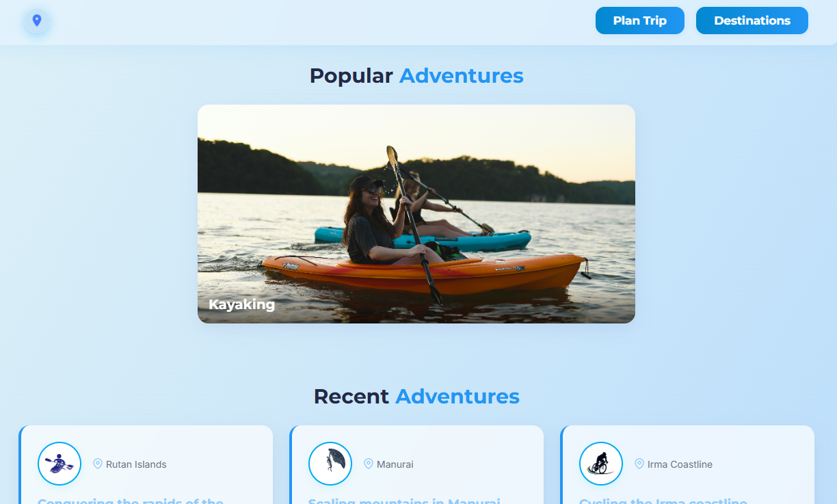The height and width of the screenshot is (504, 837).
Task: Open the Cycling the Irma coastline title
Action: tap(663, 501)
